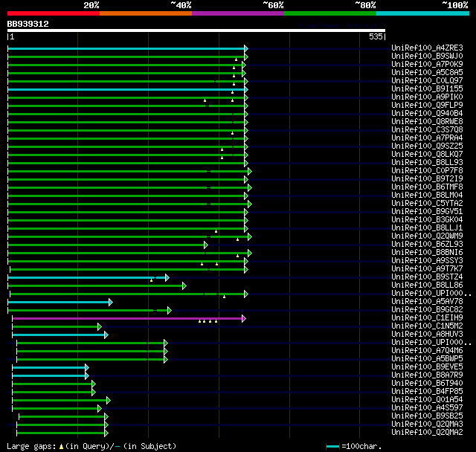Click the purple ~60% legend segment

click(238, 13)
